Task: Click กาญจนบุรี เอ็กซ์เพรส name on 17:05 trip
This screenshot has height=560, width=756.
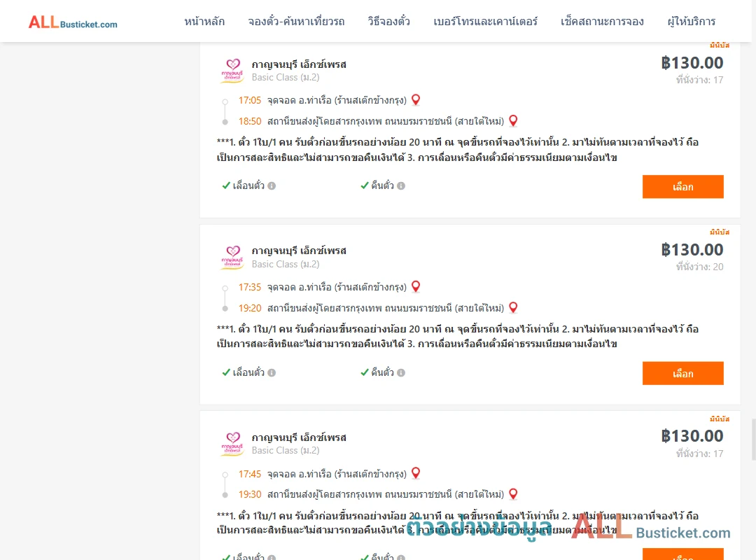Action: [x=299, y=64]
